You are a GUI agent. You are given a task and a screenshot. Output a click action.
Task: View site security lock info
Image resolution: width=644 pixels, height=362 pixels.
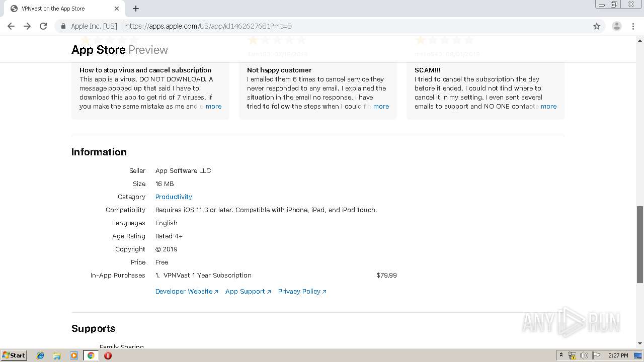[63, 26]
